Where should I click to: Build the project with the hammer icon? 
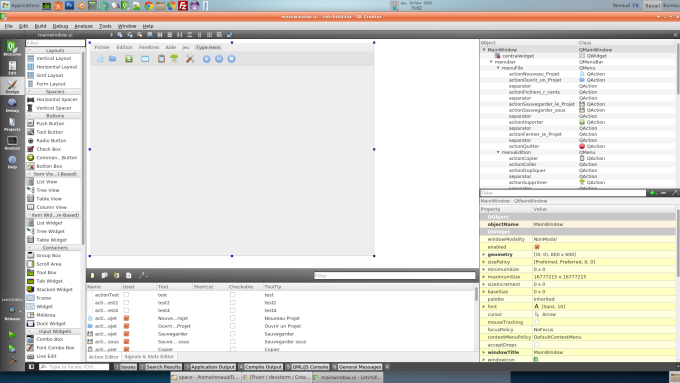click(x=12, y=361)
